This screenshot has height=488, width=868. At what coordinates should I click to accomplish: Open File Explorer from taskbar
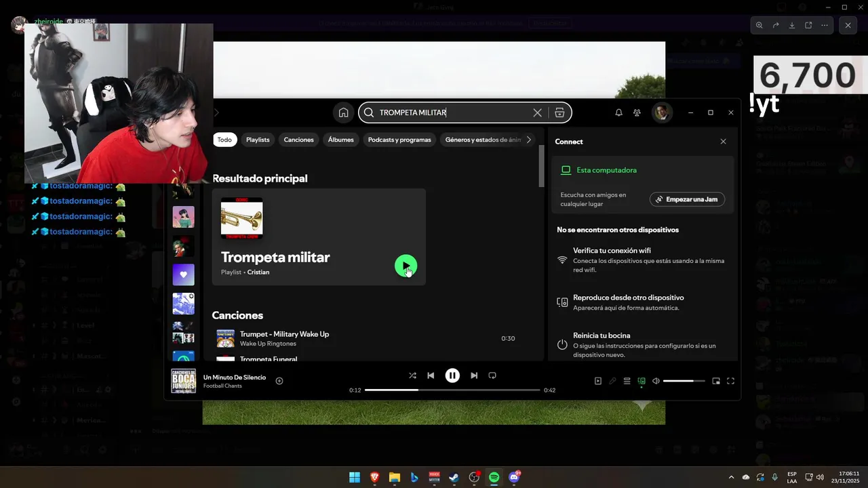click(395, 477)
